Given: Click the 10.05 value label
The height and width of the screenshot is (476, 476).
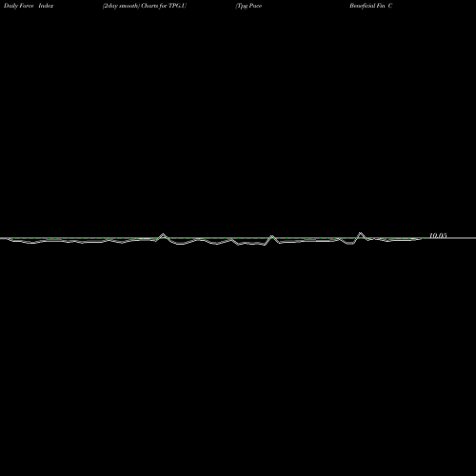Looking at the screenshot, I should point(438,235).
